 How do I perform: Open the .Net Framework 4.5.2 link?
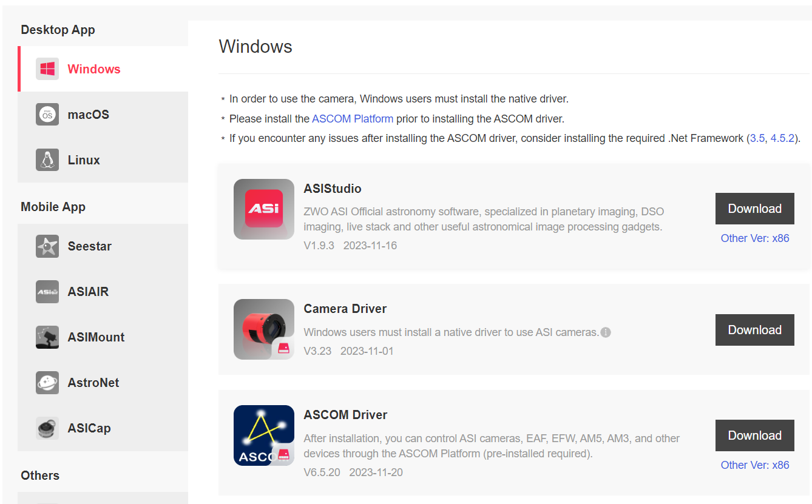pos(783,138)
